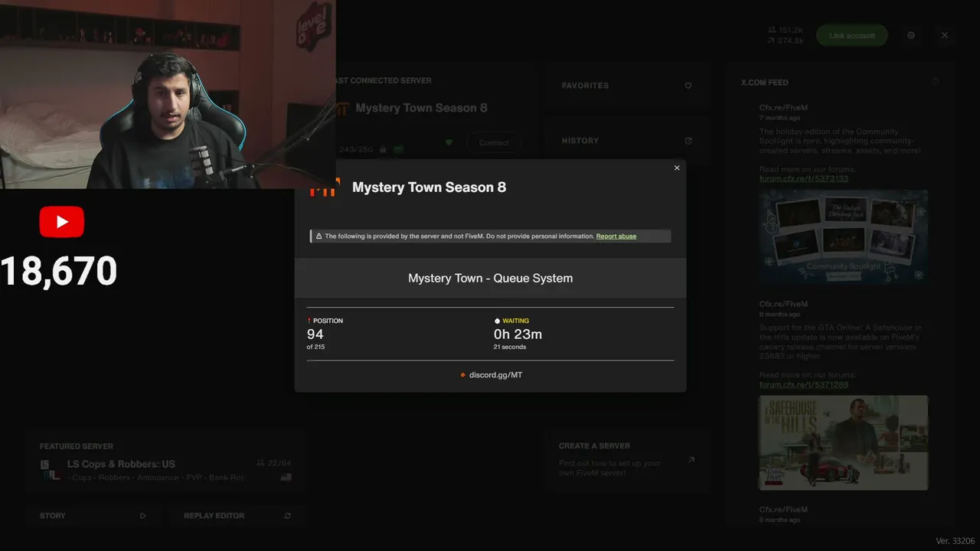Click the YouTube logo icon
Image resolution: width=980 pixels, height=551 pixels.
[62, 222]
